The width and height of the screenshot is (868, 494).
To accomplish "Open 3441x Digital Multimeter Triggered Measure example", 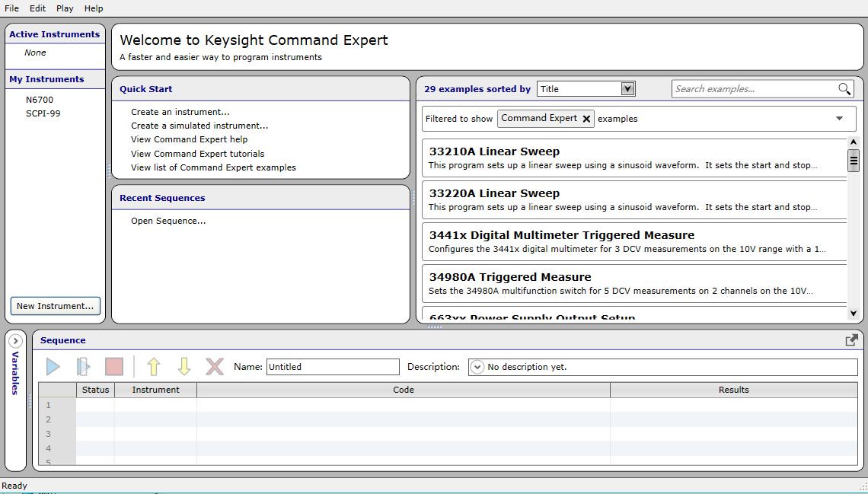I will [634, 242].
